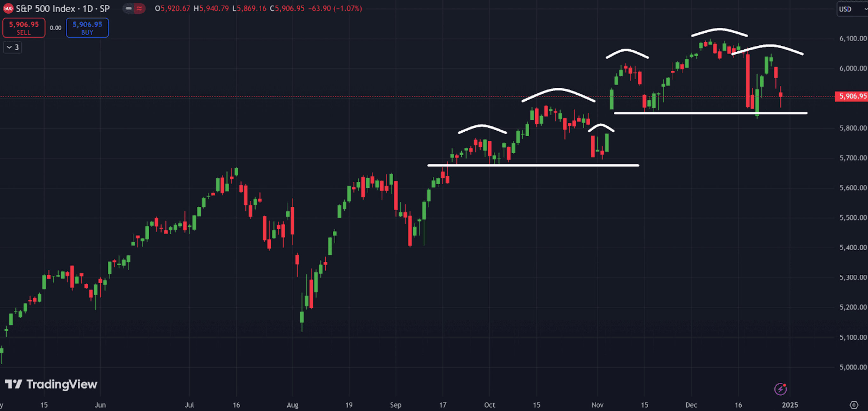The image size is (868, 411).
Task: Click the red 5,906.95 current price label
Action: coord(852,97)
